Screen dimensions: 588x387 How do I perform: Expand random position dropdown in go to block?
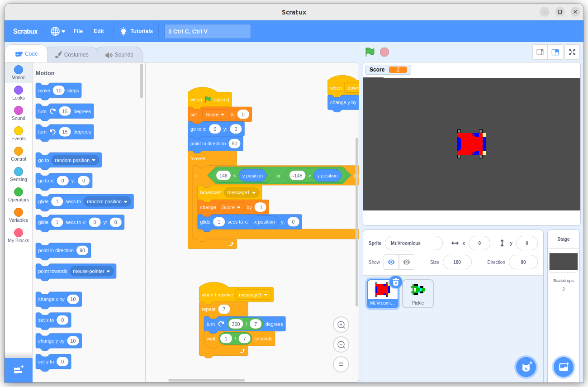coord(75,160)
